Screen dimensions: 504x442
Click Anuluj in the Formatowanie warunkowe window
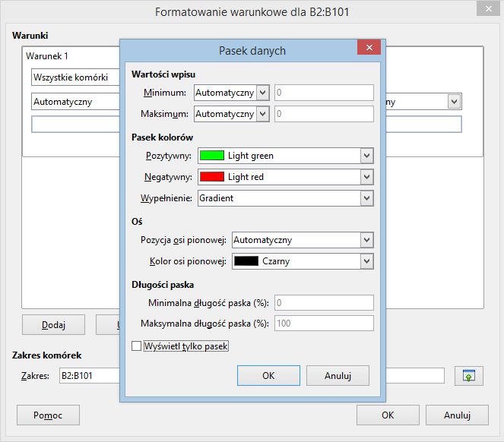click(x=457, y=415)
